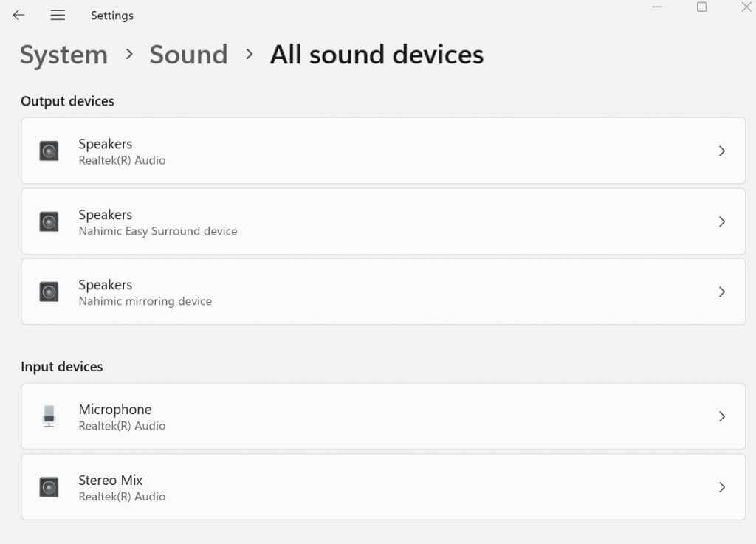The height and width of the screenshot is (544, 756).
Task: Open the hamburger navigation menu
Action: (58, 15)
